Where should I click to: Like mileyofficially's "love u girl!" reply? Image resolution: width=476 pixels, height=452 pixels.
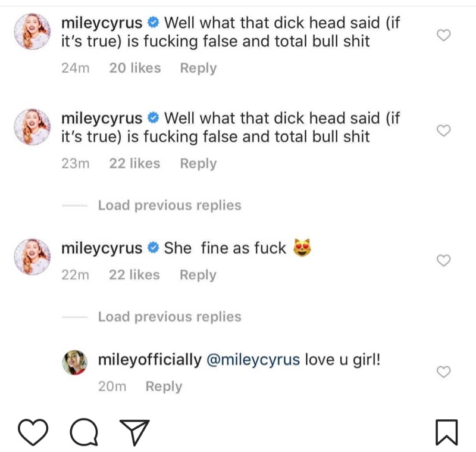(x=443, y=372)
